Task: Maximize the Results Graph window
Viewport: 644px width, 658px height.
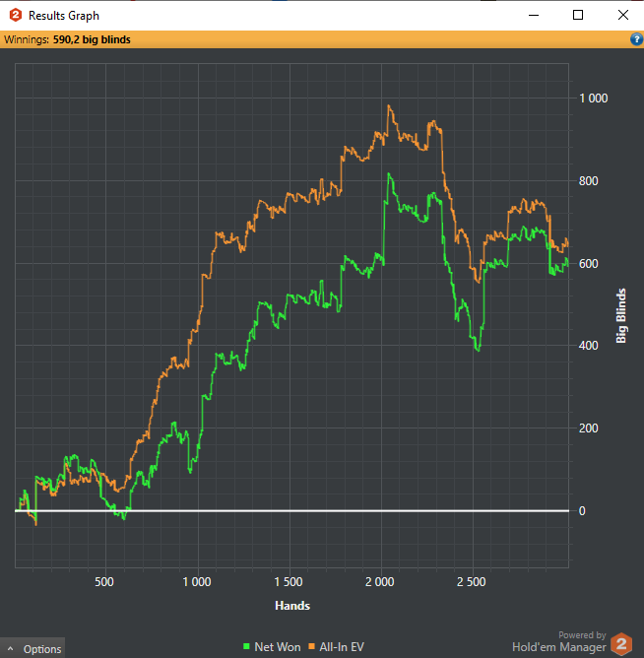Action: click(578, 15)
